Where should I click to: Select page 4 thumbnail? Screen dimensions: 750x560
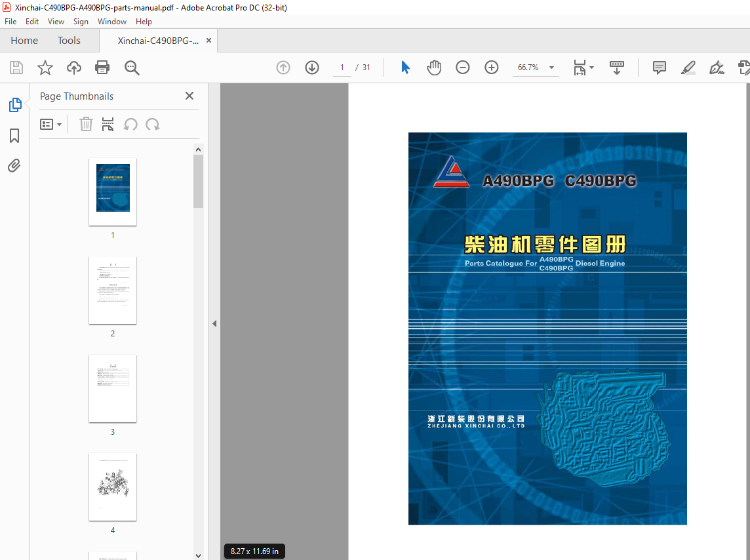point(113,487)
